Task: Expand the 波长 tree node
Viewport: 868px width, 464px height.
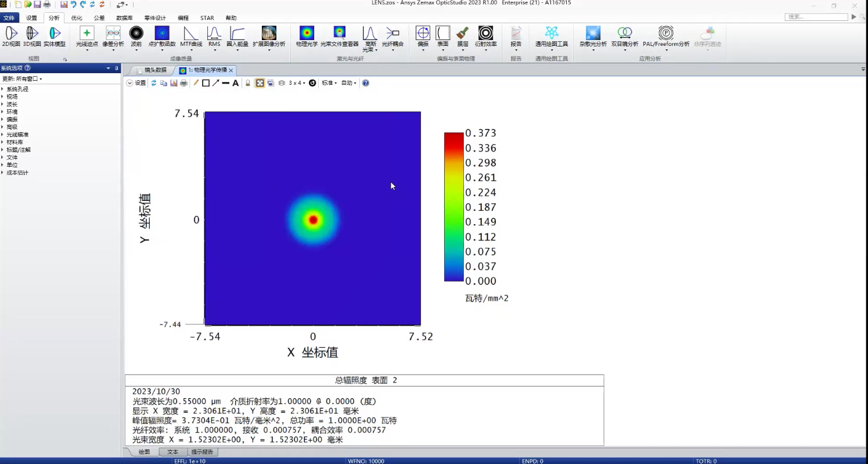Action: (x=2, y=104)
